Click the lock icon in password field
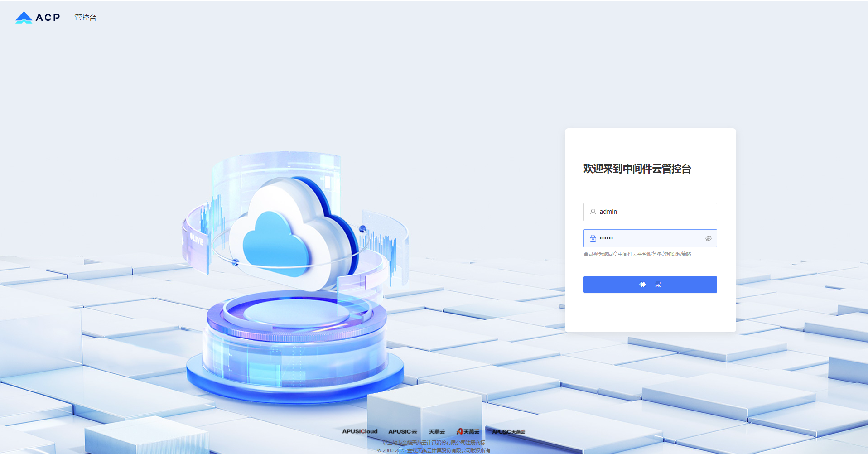Viewport: 868px width, 454px height. (593, 238)
